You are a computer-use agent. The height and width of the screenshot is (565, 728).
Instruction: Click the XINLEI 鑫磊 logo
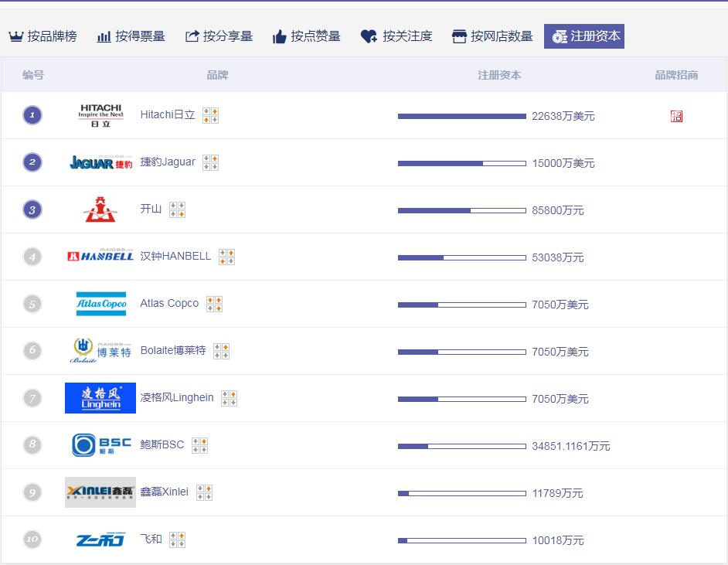(100, 492)
